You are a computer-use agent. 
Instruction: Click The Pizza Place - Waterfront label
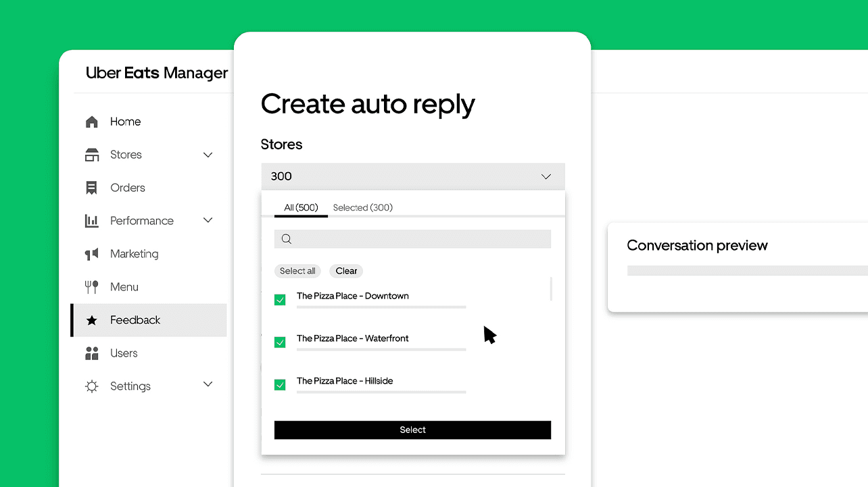click(x=352, y=338)
